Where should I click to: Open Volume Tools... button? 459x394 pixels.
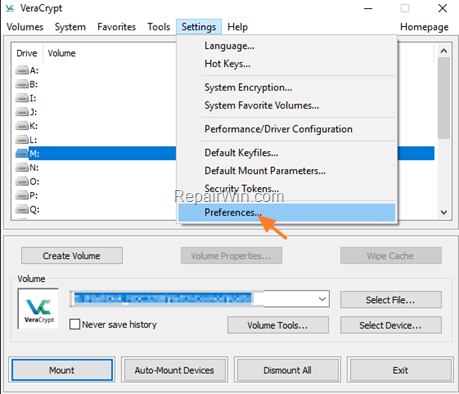278,325
